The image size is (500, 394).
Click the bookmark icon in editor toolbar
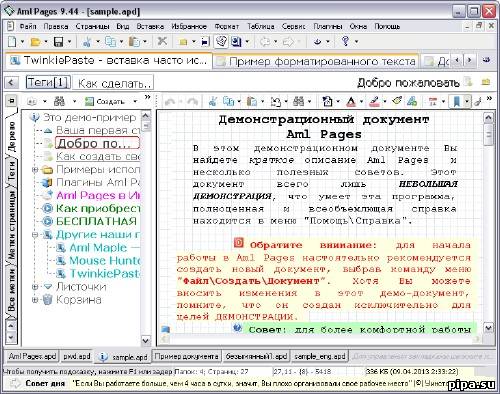[x=456, y=101]
